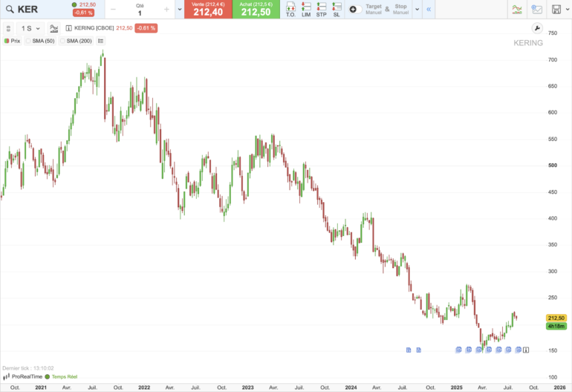Open the chart settings wrench icon
This screenshot has width=572, height=392.
coord(537,28)
